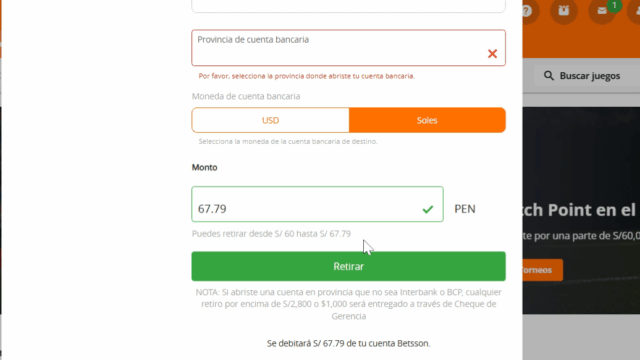Click the red X in province field
The height and width of the screenshot is (360, 640).
tap(492, 53)
